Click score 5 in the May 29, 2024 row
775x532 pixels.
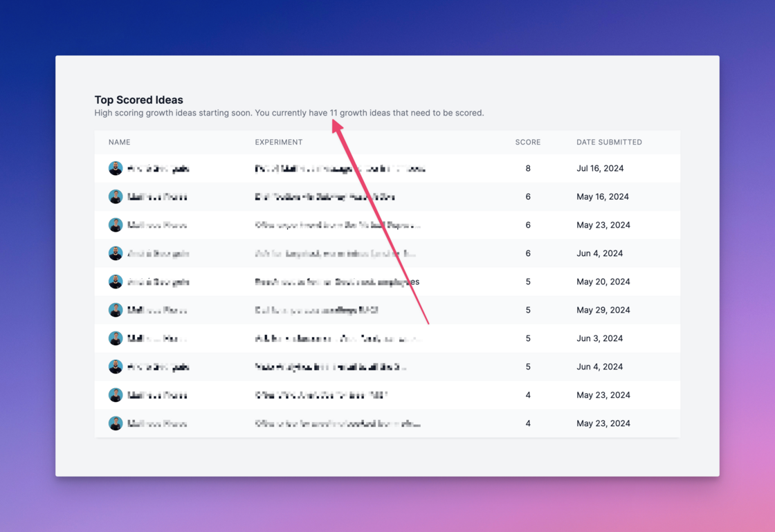point(528,310)
